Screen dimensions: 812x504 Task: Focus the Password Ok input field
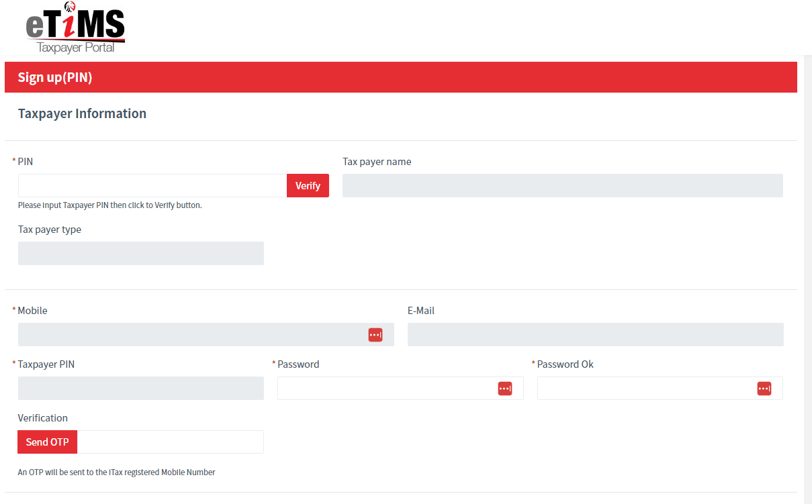(660, 389)
